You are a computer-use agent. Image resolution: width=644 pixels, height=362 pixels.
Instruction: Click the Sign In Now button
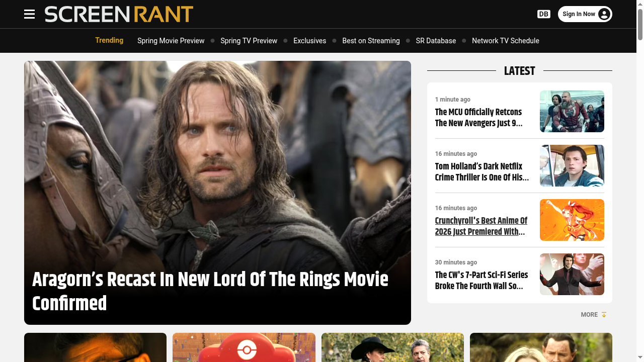point(585,14)
